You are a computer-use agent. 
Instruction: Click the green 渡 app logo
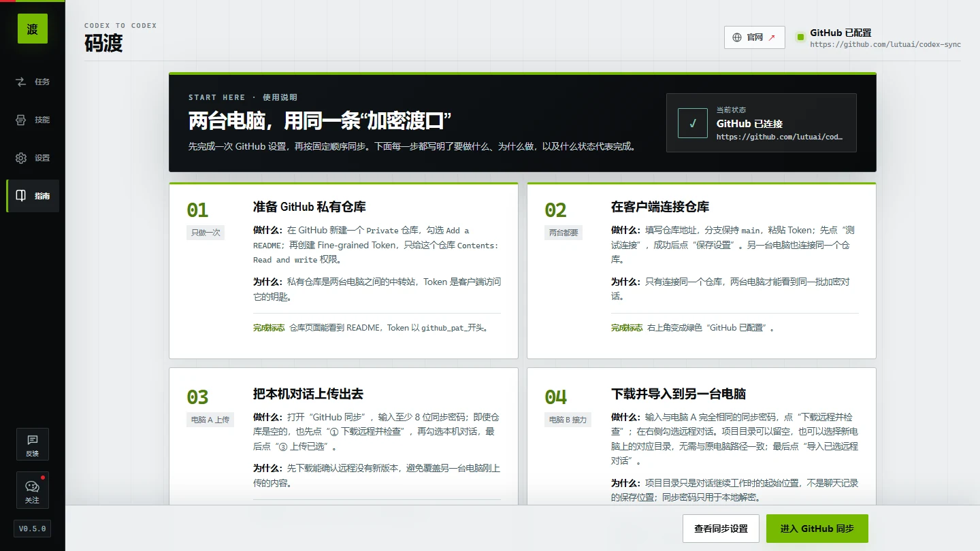[33, 29]
